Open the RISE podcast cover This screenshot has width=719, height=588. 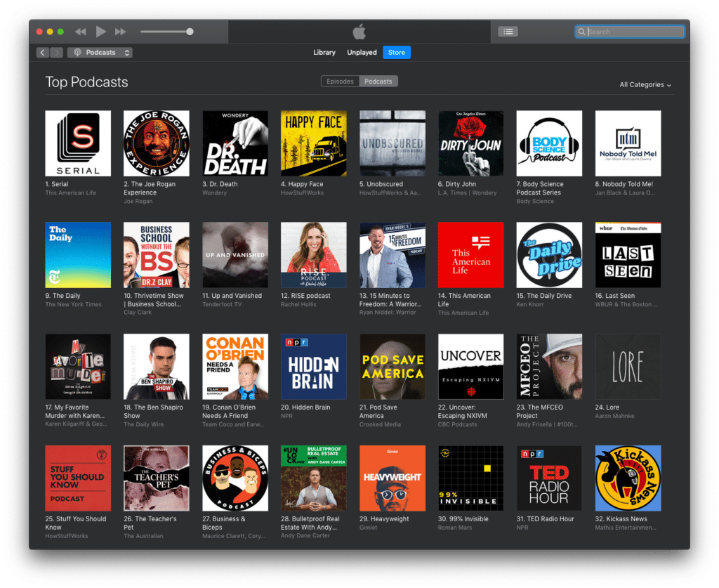[x=314, y=255]
